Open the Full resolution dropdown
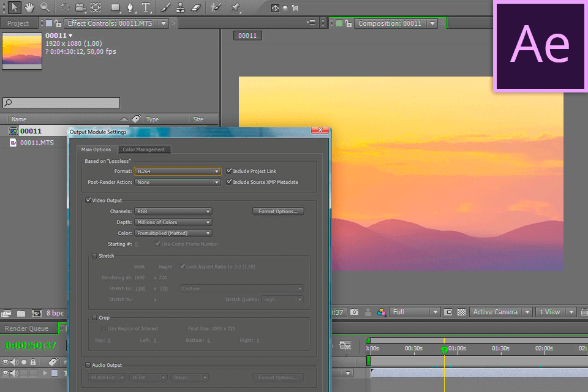This screenshot has width=588, height=392. (x=415, y=312)
